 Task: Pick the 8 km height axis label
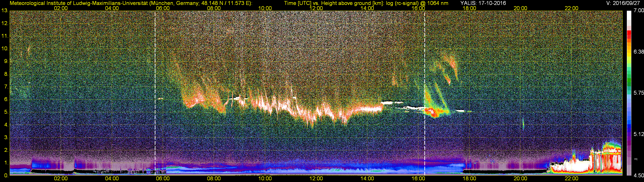click(x=6, y=74)
